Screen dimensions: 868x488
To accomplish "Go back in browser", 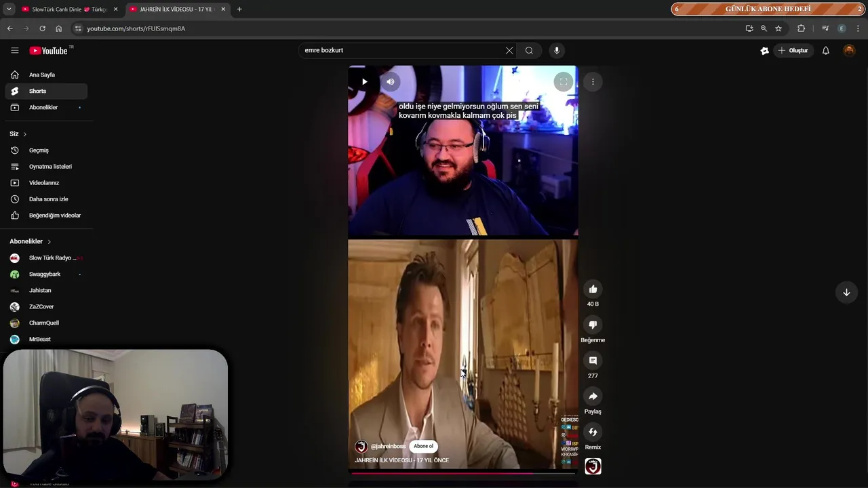I will pyautogui.click(x=9, y=28).
